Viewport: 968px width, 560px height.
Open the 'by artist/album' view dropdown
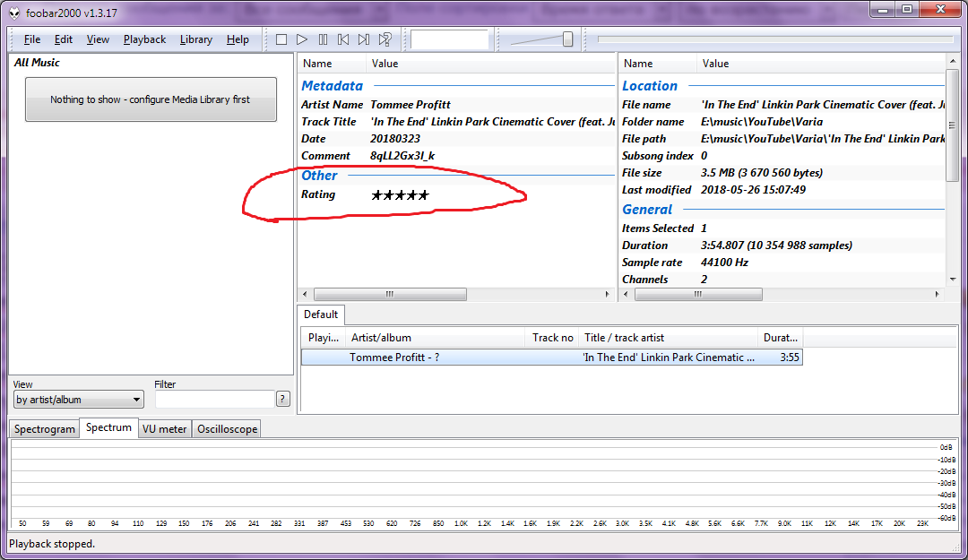pyautogui.click(x=78, y=400)
